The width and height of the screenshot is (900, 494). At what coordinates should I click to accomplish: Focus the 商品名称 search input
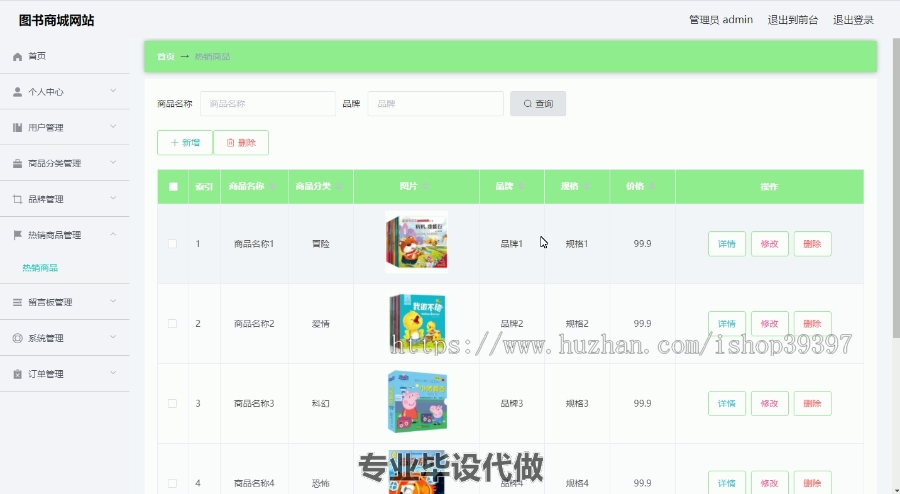[268, 104]
